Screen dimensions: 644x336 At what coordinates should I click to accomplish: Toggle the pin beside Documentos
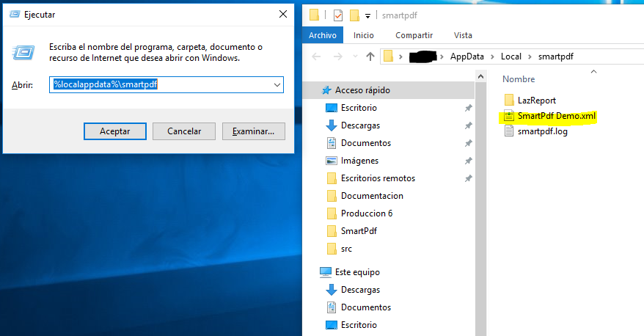tap(468, 144)
